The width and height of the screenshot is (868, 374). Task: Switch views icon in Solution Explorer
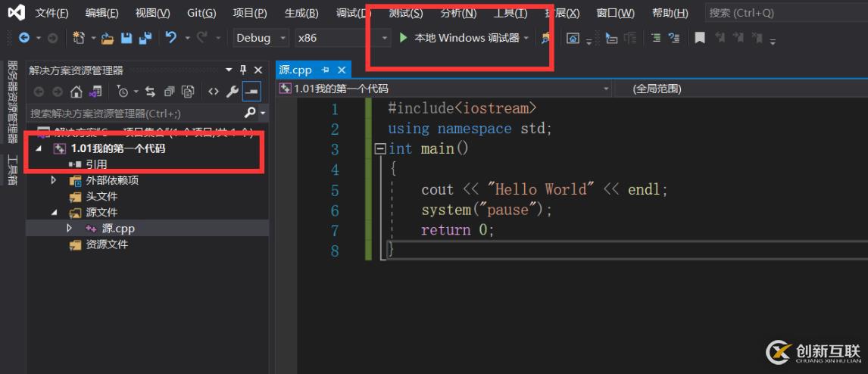click(95, 92)
